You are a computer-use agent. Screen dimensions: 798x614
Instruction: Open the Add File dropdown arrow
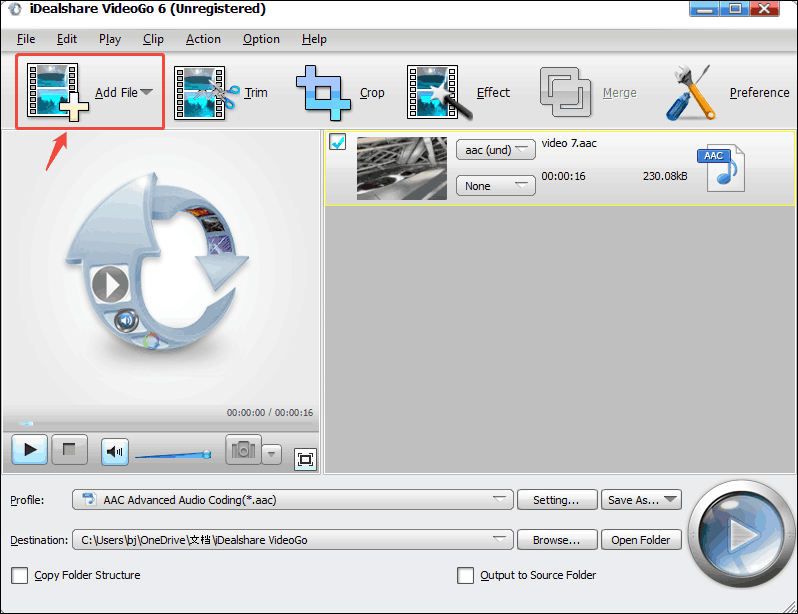[x=147, y=92]
